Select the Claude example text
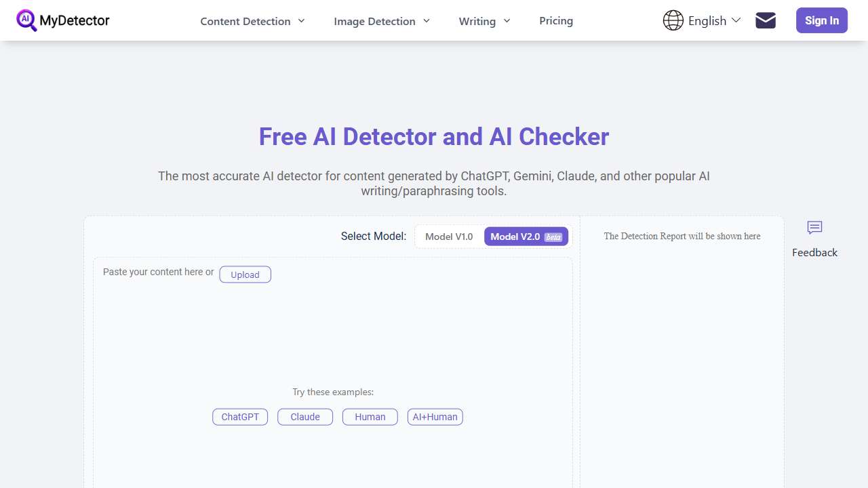Image resolution: width=868 pixels, height=488 pixels. pos(304,416)
